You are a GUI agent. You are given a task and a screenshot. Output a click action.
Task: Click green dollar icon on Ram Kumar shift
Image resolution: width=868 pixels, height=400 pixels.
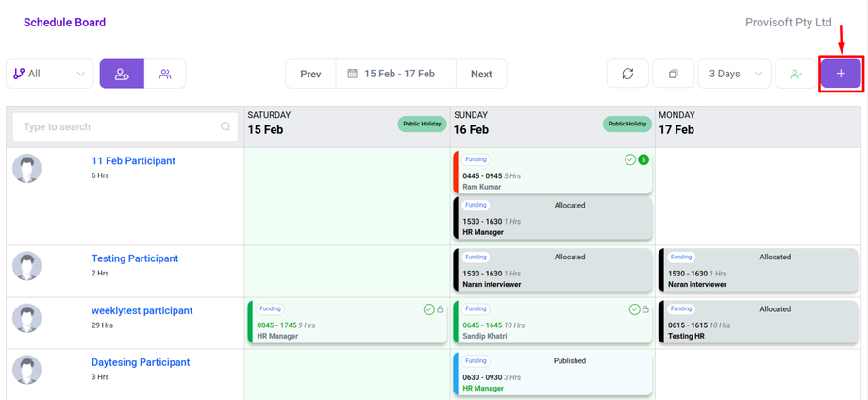point(643,160)
